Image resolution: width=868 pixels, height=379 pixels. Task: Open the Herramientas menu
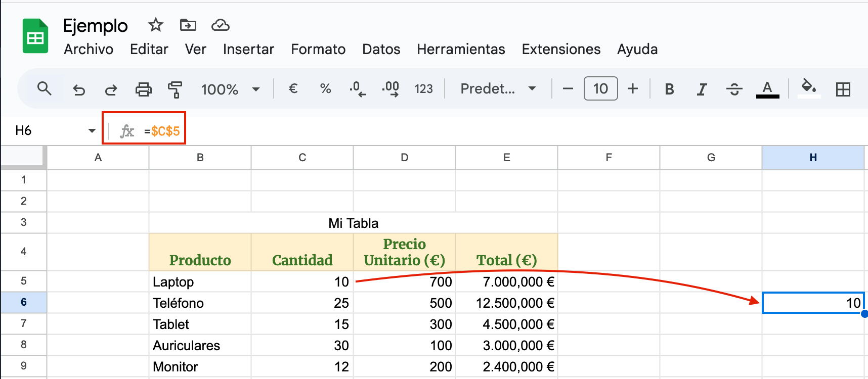click(461, 49)
